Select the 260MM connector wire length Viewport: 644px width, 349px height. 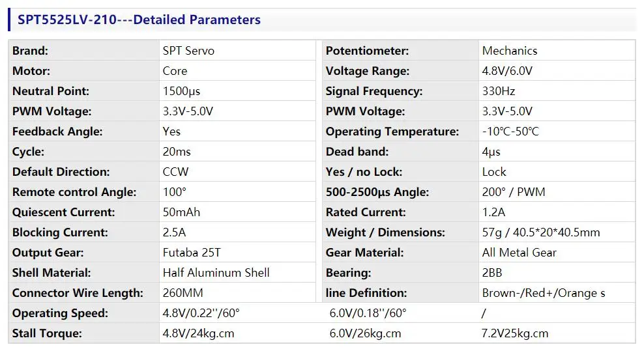pyautogui.click(x=183, y=293)
